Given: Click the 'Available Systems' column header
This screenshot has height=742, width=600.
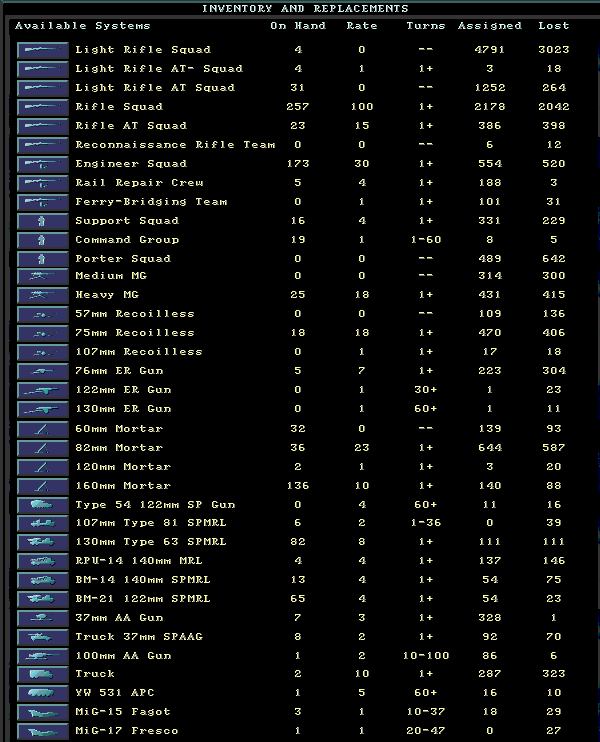Looking at the screenshot, I should click(x=82, y=26).
